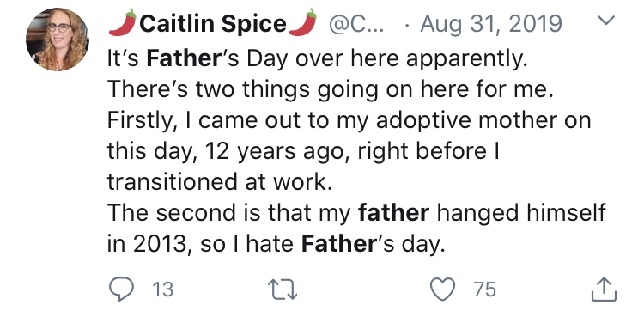644x323 pixels.
Task: Open Caitlin Spice's profile picture
Action: click(x=58, y=39)
